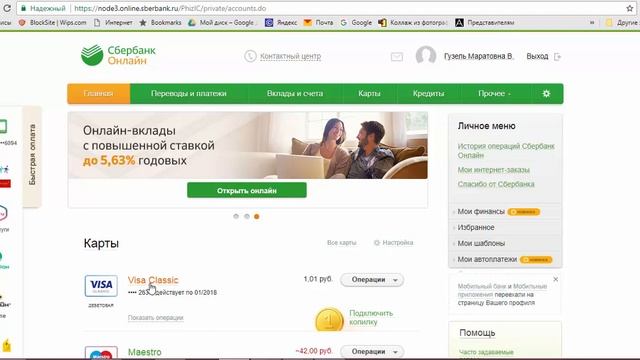The width and height of the screenshot is (640, 360).
Task: Click the gold coin копилка icon
Action: point(329,320)
